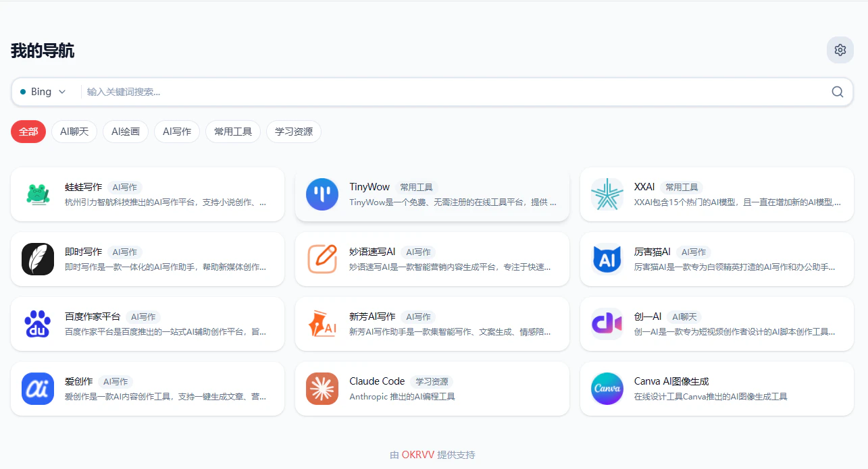This screenshot has width=868, height=469.
Task: Select the 全部 category tab
Action: [28, 132]
